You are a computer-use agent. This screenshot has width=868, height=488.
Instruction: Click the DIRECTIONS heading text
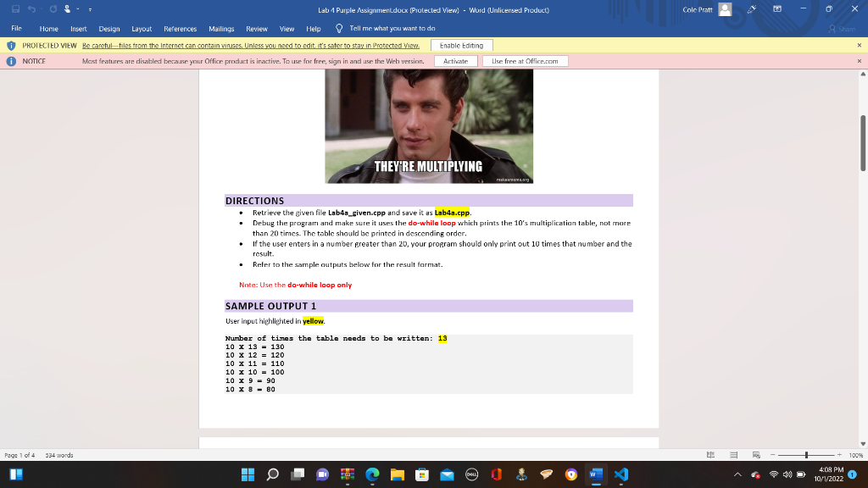click(x=254, y=201)
